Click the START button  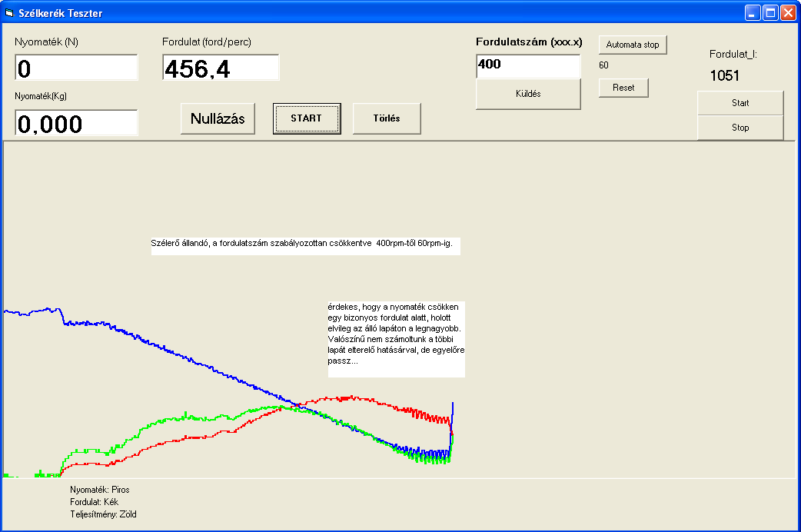click(x=307, y=118)
